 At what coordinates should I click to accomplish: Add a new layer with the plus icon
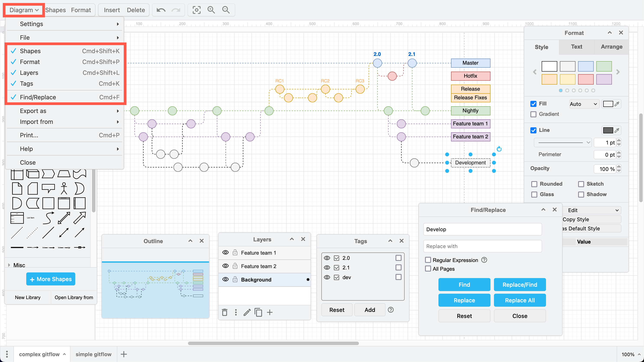tap(270, 312)
